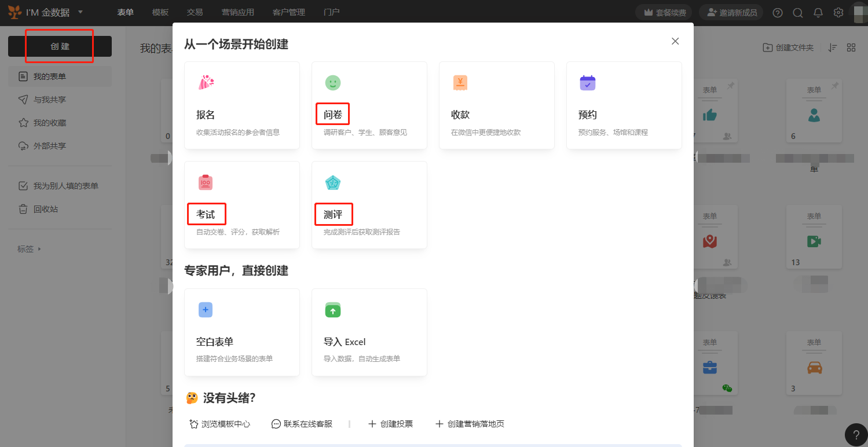
Task: Open the settings gear icon
Action: pos(838,13)
